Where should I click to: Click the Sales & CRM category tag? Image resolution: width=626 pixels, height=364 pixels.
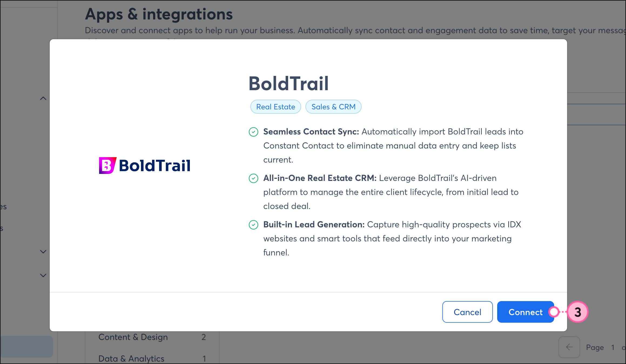coord(333,107)
